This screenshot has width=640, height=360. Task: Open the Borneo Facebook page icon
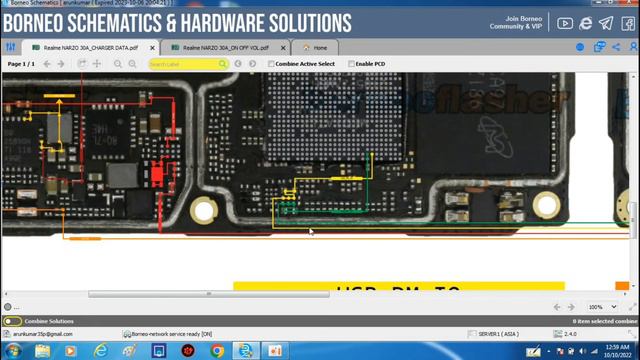[x=628, y=23]
